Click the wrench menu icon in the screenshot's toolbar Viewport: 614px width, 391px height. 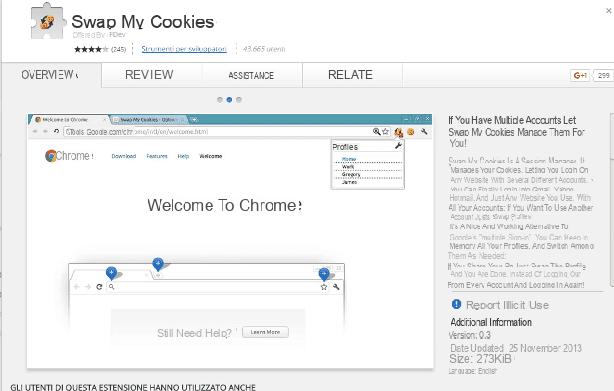click(x=424, y=132)
